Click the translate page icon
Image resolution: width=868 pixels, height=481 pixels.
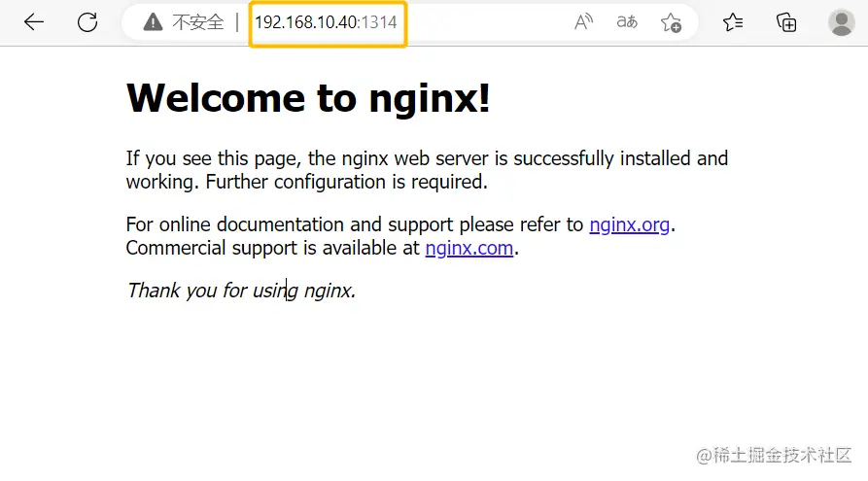pos(627,22)
